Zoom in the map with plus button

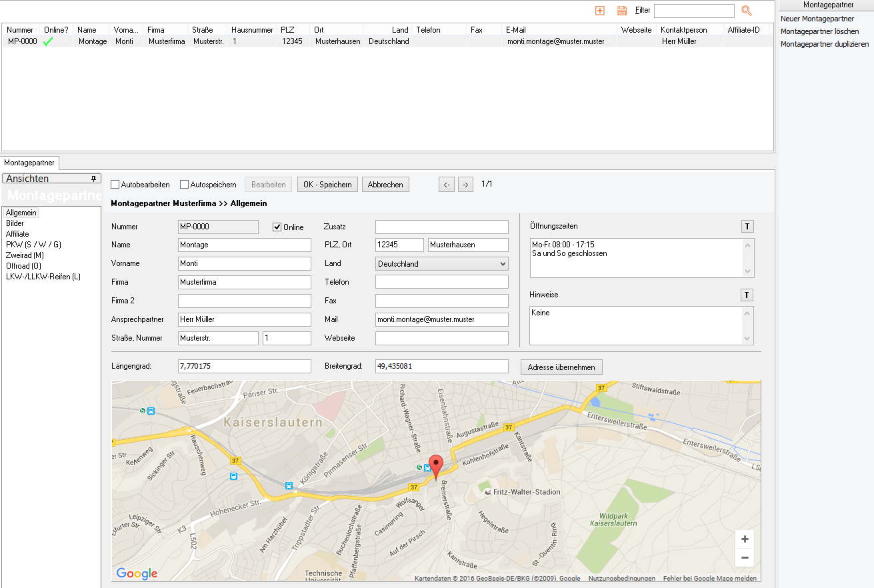pyautogui.click(x=745, y=539)
